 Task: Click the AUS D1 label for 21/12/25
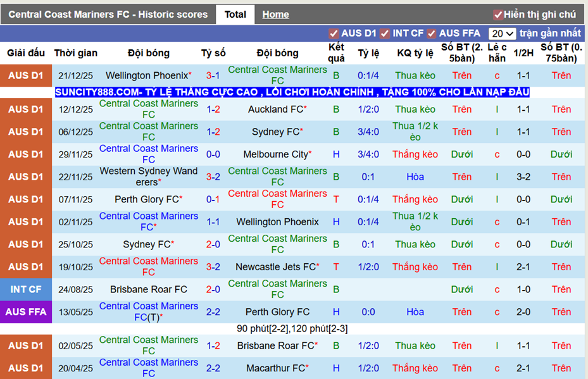[x=26, y=75]
